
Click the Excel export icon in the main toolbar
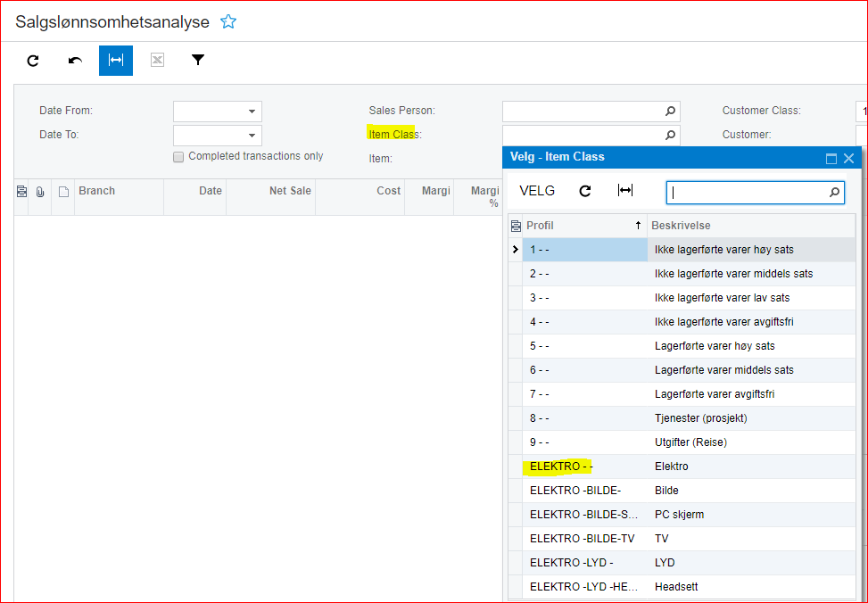click(157, 60)
